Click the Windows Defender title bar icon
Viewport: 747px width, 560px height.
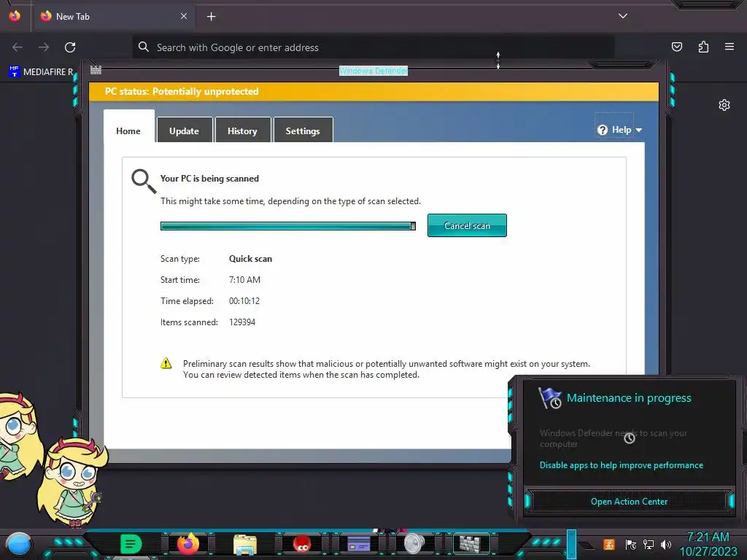[96, 70]
